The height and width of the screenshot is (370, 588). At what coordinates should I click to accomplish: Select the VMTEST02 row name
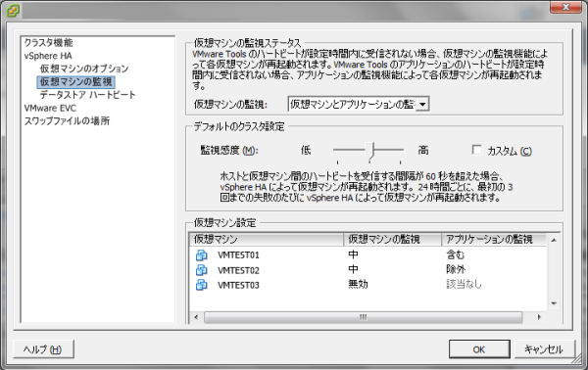point(238,270)
